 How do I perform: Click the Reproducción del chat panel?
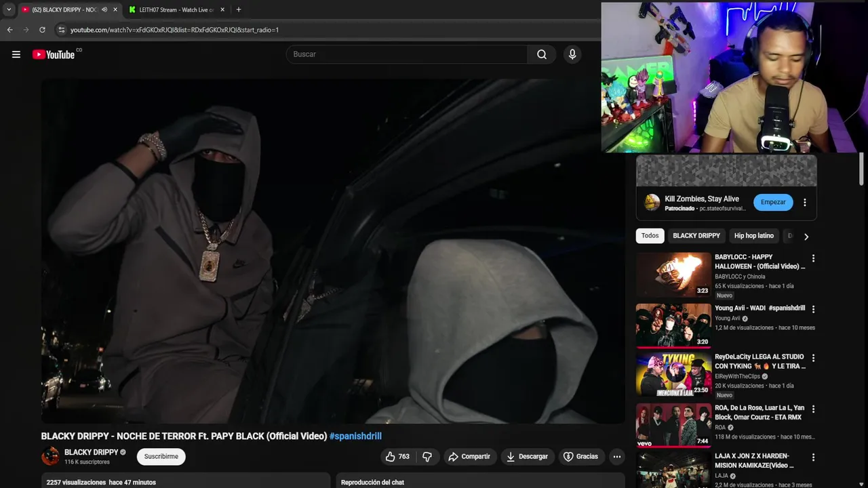pos(481,481)
